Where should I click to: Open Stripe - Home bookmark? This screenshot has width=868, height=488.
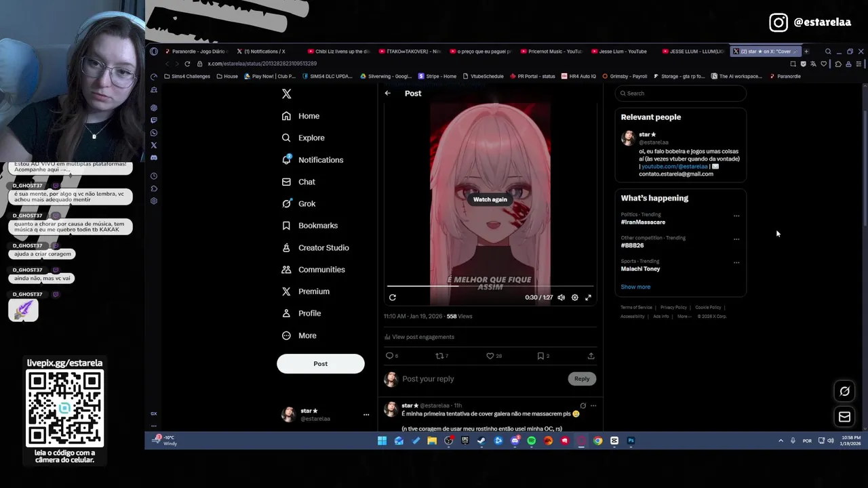[x=438, y=77]
